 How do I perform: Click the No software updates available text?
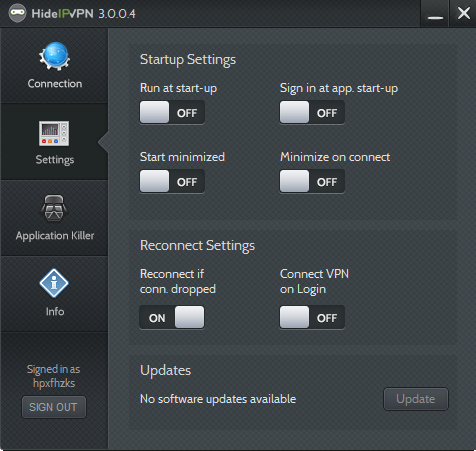coord(218,399)
